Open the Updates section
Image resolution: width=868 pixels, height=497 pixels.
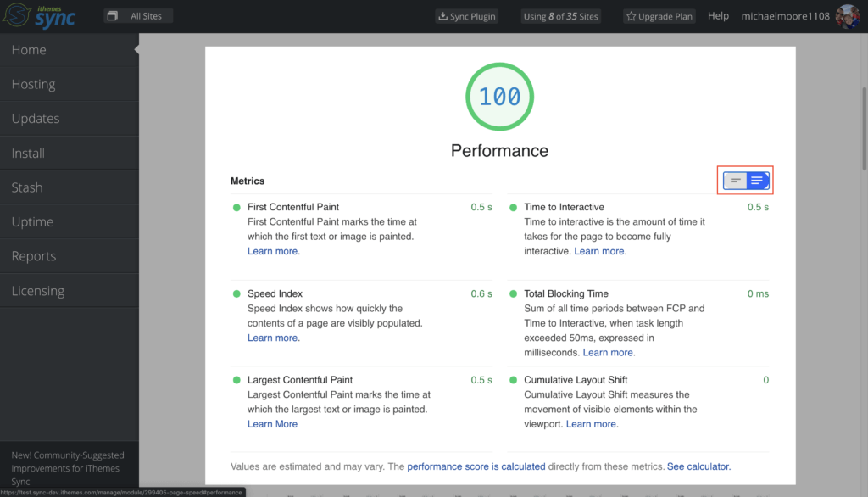tap(70, 119)
